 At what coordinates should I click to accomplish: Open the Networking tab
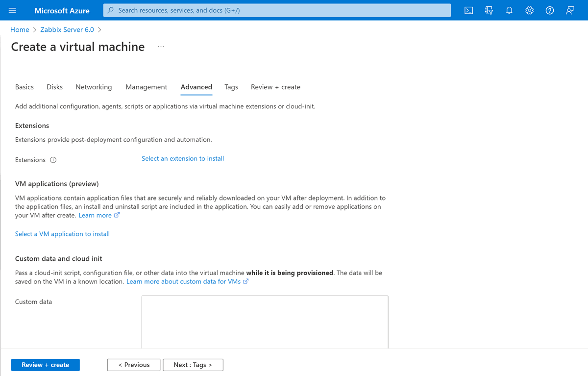(94, 87)
